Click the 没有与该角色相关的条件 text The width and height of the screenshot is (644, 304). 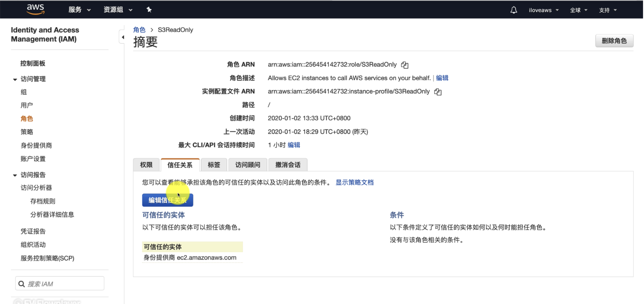coord(427,240)
